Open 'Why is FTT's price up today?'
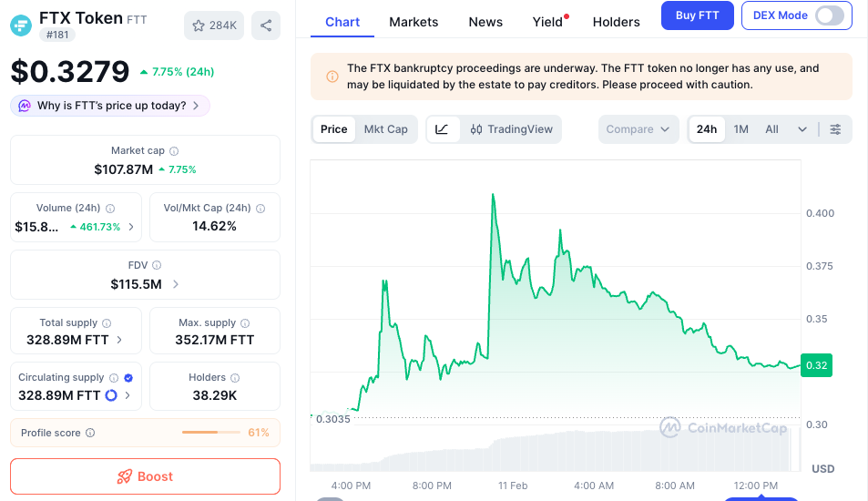 pyautogui.click(x=110, y=106)
